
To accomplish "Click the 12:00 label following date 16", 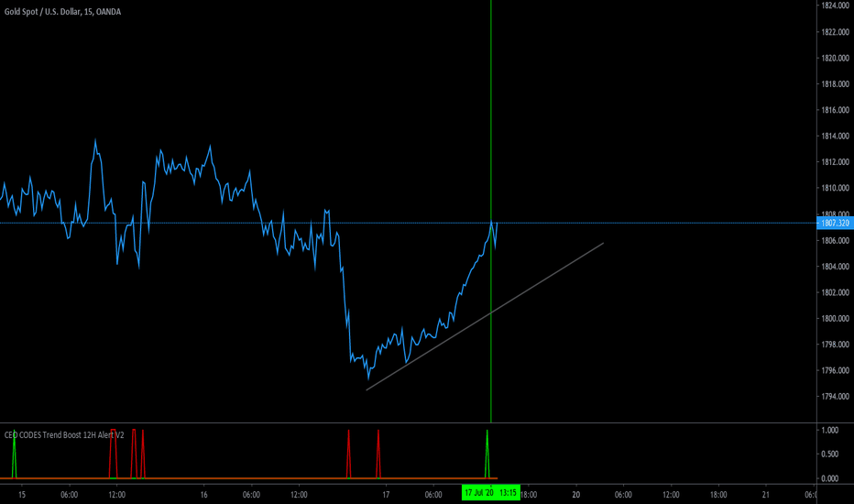I will [299, 495].
